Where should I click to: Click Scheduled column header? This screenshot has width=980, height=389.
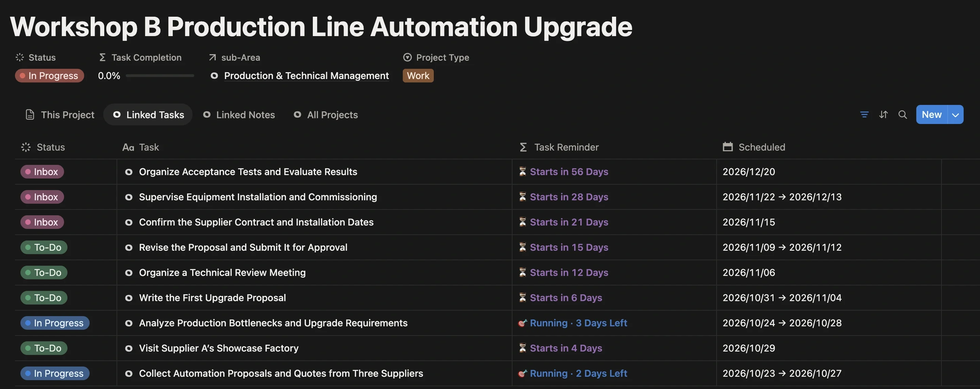[x=754, y=147]
